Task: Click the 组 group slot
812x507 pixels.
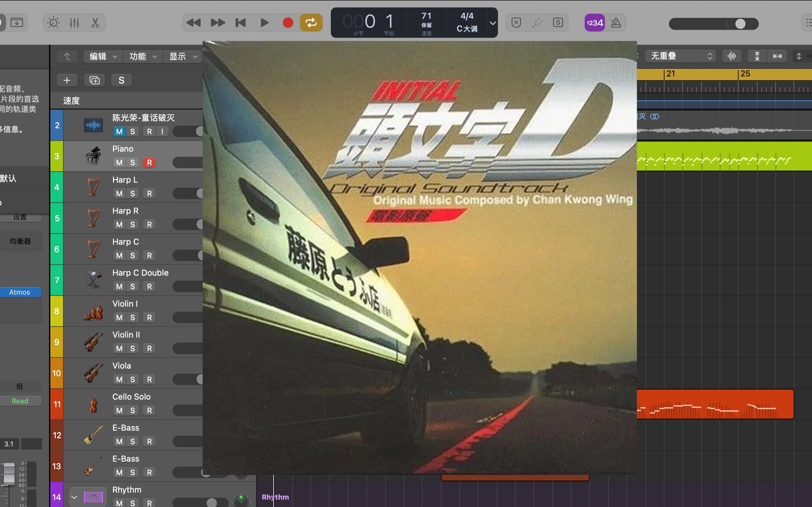Action: pos(20,386)
